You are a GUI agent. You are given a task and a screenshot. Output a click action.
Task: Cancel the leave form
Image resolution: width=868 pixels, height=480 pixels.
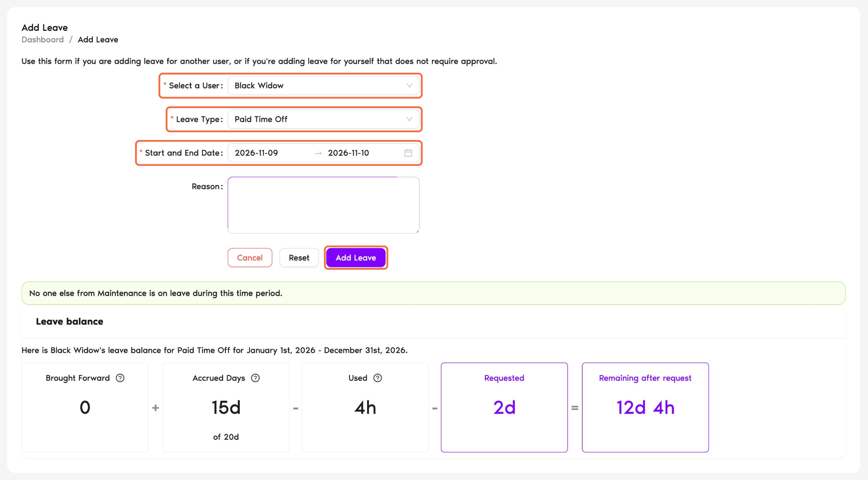pyautogui.click(x=250, y=258)
